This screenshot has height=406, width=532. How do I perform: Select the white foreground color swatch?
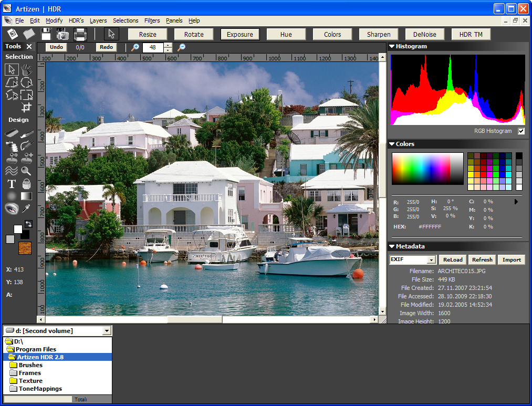[x=18, y=229]
